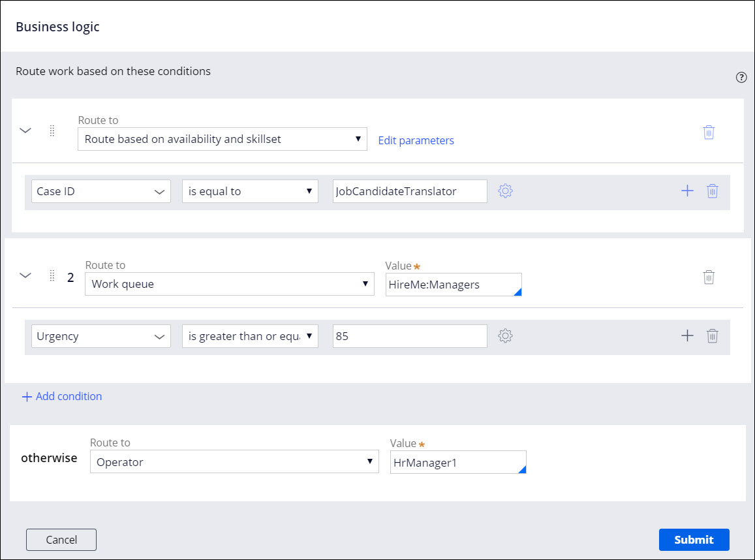The width and height of the screenshot is (755, 560).
Task: Delete the first routing rule via trash icon
Action: [709, 132]
